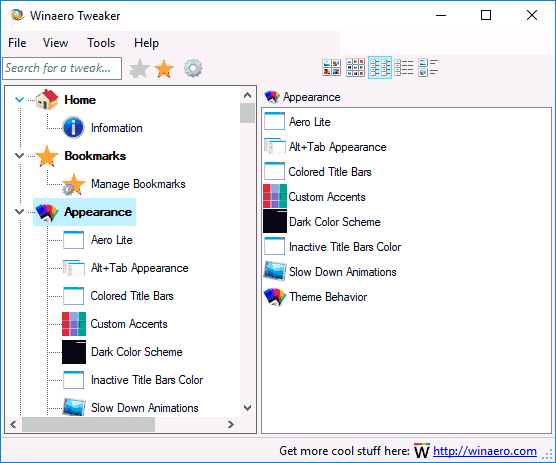Click the vertical scrollbar thumb in tree
Image resolution: width=556 pixels, height=463 pixels.
tap(248, 113)
